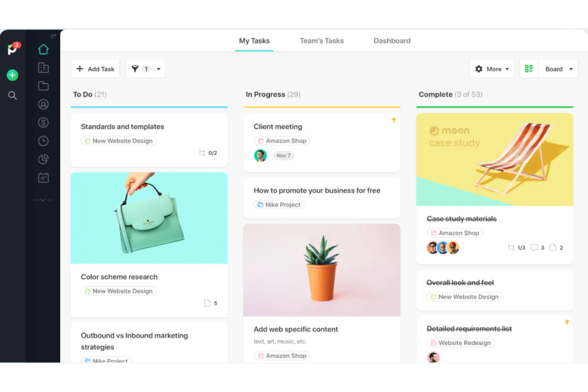Open the More dropdown arrow
588x392 pixels.
[x=507, y=69]
